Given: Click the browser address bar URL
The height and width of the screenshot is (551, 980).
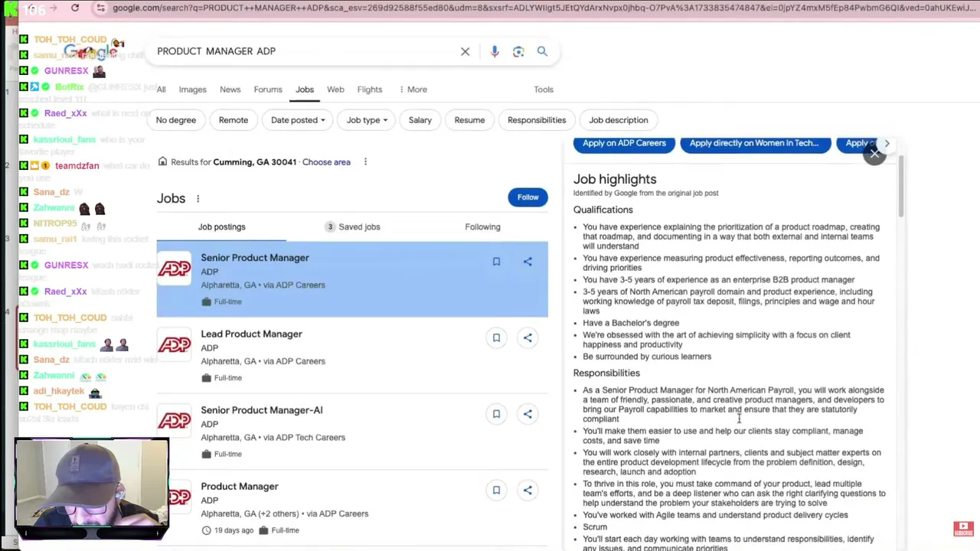Looking at the screenshot, I should [x=542, y=8].
